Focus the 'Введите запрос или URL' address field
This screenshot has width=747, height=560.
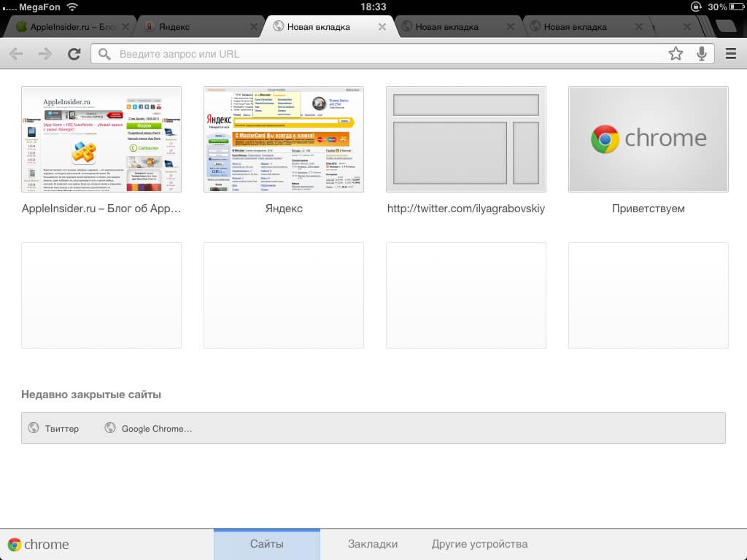[403, 54]
